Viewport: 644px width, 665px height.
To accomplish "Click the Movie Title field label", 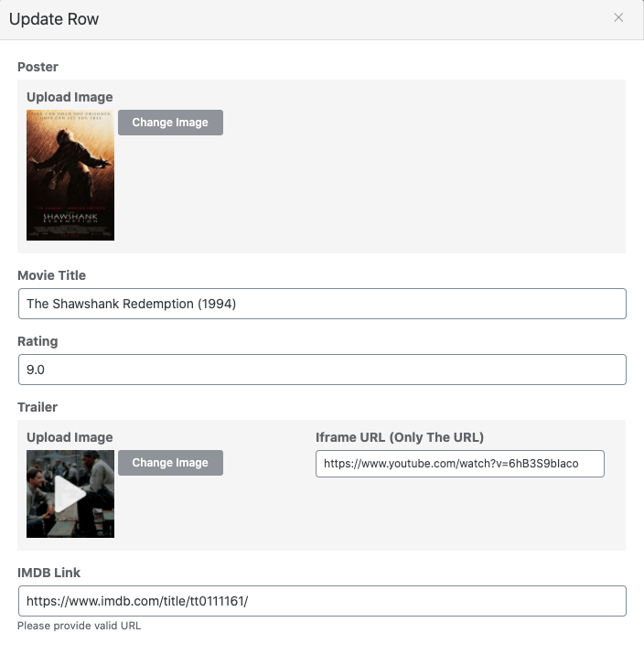I will (x=51, y=275).
